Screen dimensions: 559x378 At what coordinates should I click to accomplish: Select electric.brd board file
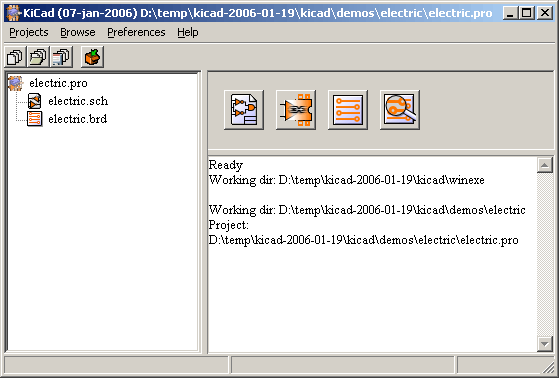[x=78, y=119]
